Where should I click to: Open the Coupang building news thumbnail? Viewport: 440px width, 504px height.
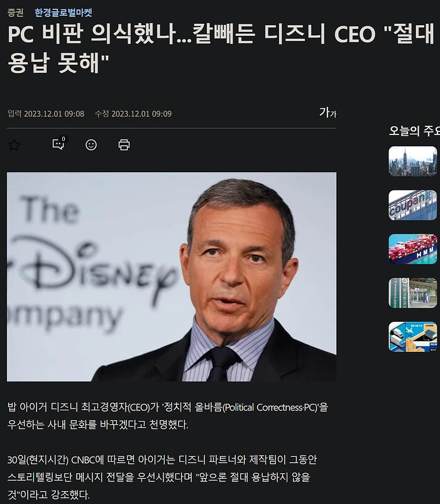tap(413, 205)
